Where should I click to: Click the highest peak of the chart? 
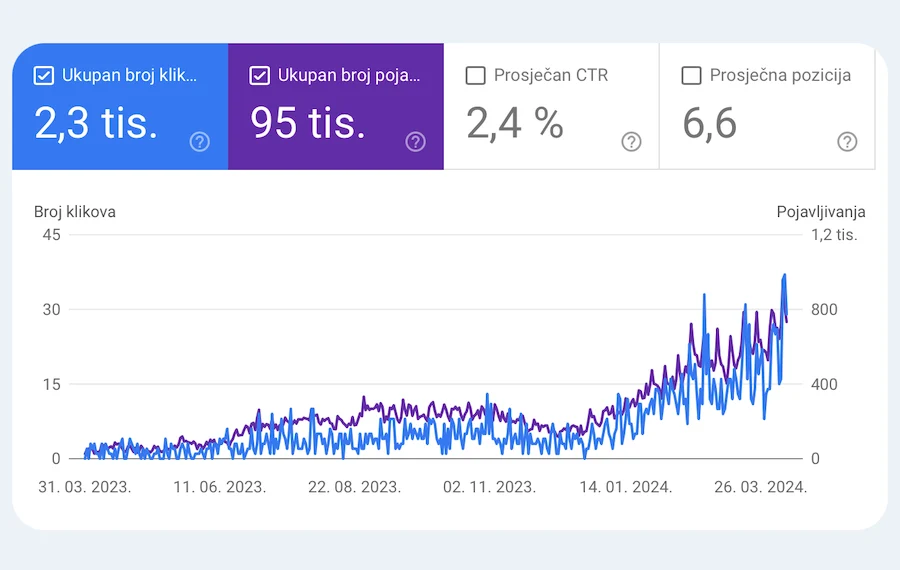click(785, 275)
